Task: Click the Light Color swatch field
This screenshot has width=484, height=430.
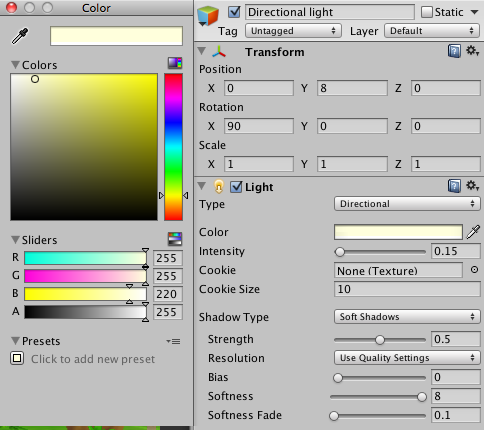Action: (398, 232)
